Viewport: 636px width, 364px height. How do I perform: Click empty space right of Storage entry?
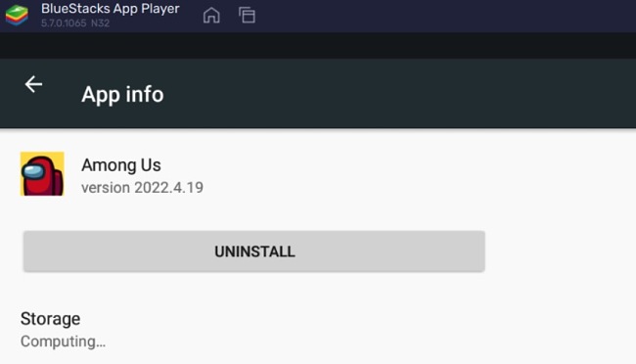click(365, 330)
